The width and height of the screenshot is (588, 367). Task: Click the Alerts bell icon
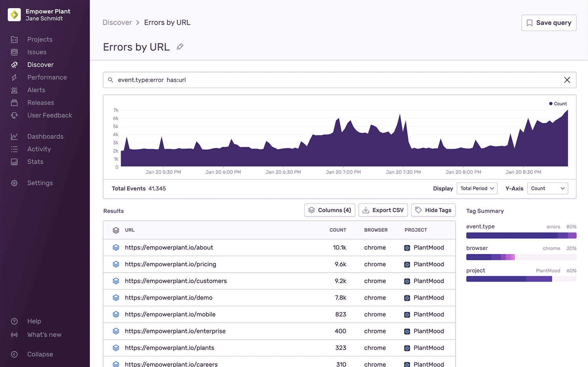click(x=14, y=90)
